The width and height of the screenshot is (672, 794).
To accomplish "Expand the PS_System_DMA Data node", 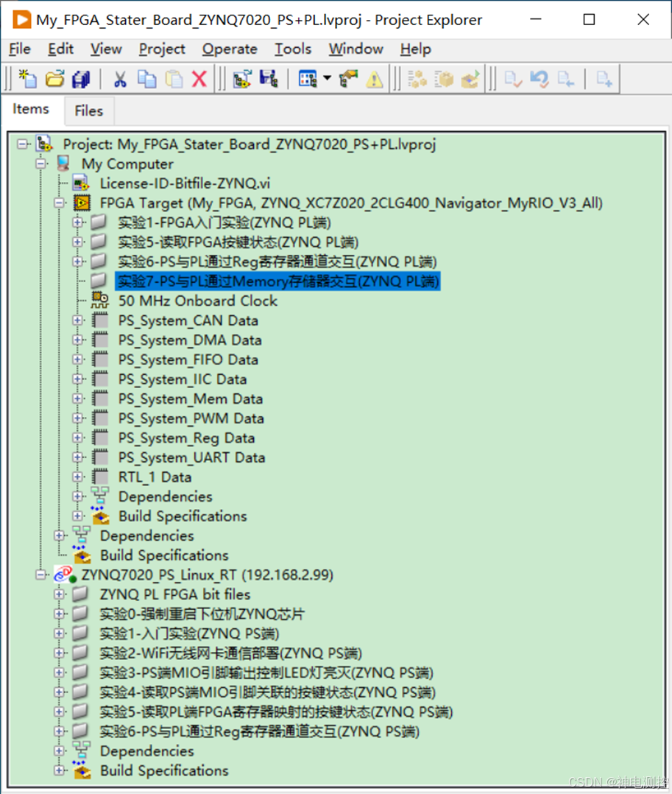I will (x=78, y=340).
